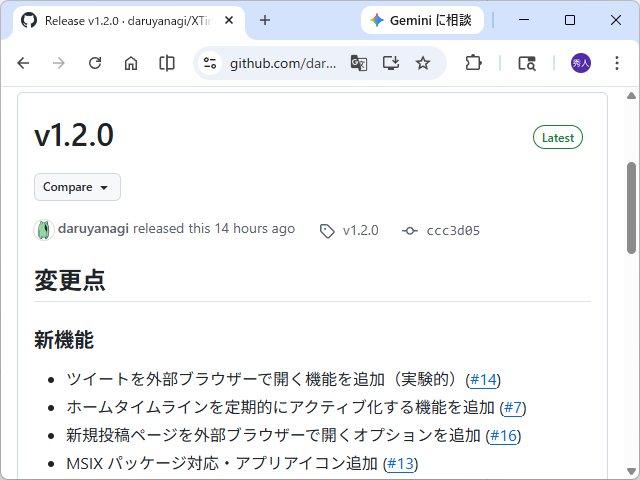The width and height of the screenshot is (640, 480).
Task: Open the purple profile avatar
Action: (580, 63)
